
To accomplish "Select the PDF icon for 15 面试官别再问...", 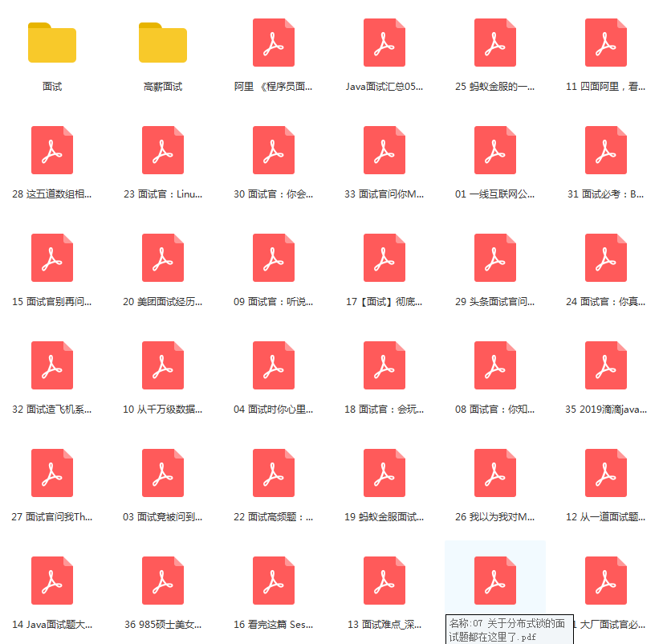I will point(52,257).
